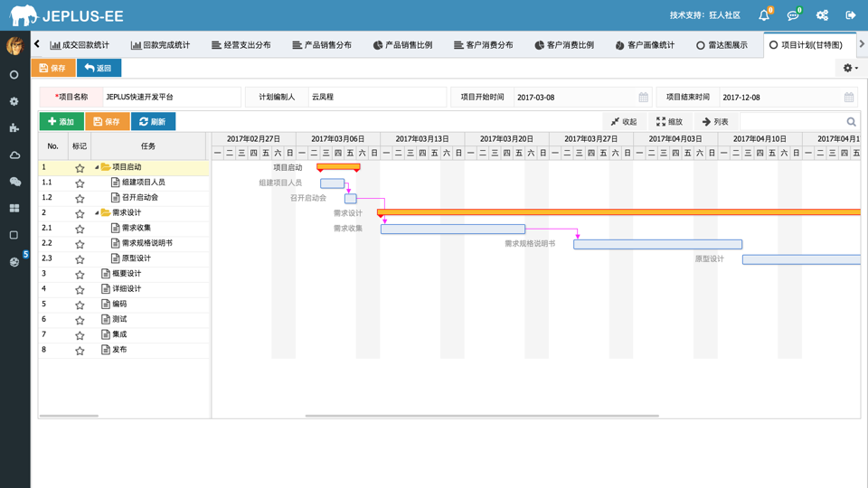868x488 pixels.
Task: Toggle star mark for task 1.1
Action: pyautogui.click(x=80, y=183)
